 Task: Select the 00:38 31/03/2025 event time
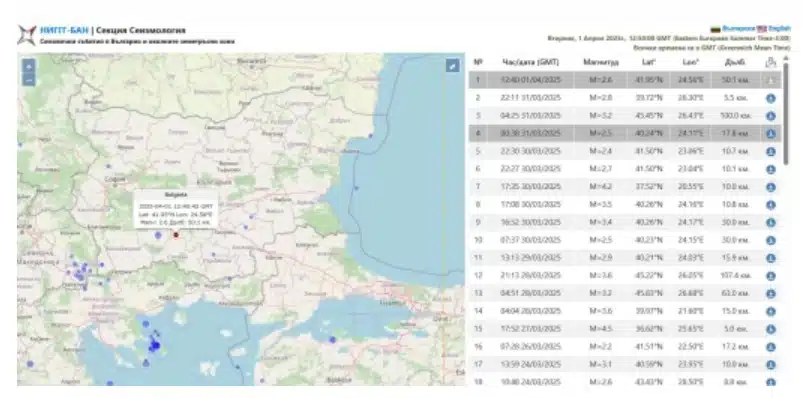click(531, 133)
